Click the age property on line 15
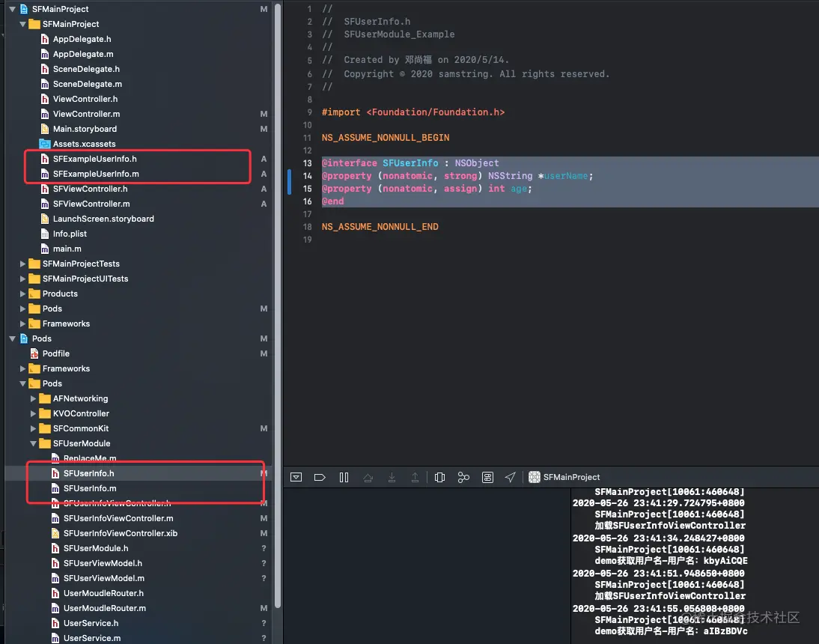Screen dimensions: 819x644 tap(518, 189)
